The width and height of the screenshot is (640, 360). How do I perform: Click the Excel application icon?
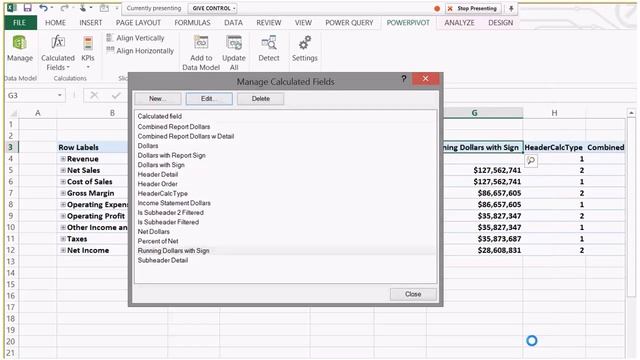point(12,8)
